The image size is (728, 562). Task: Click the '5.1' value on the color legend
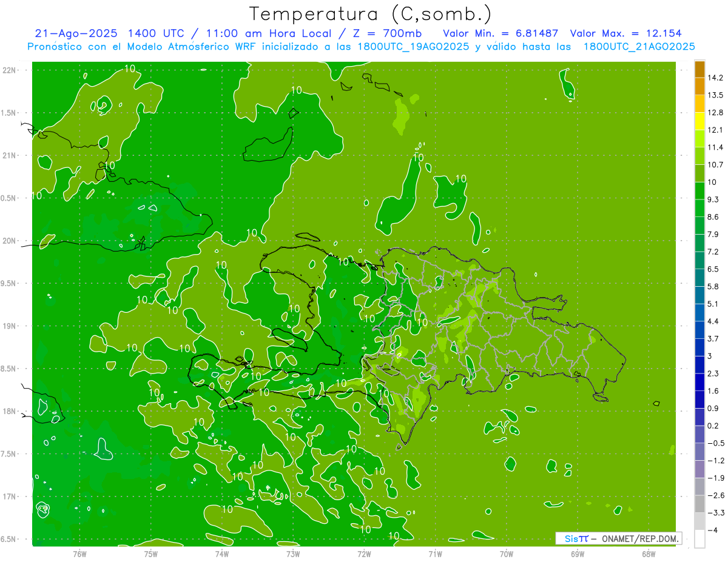click(x=713, y=304)
